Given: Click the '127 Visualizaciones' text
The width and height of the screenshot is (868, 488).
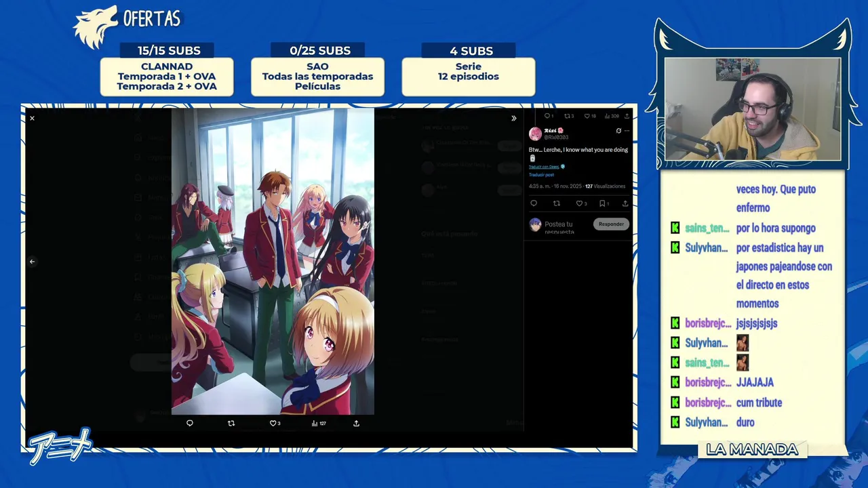Looking at the screenshot, I should (x=606, y=186).
